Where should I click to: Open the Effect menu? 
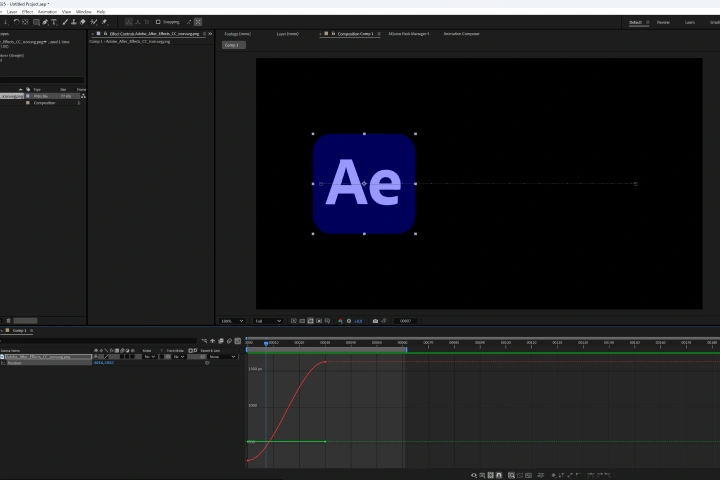27,11
